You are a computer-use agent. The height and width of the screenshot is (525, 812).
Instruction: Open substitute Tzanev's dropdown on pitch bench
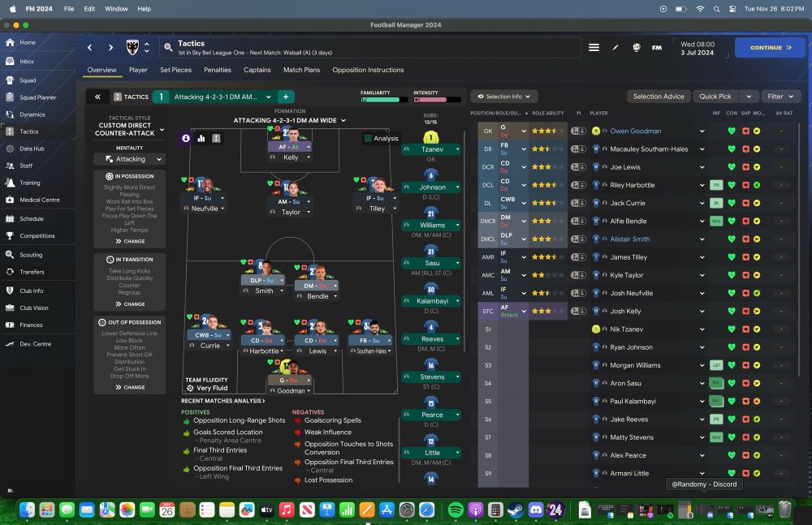(457, 149)
